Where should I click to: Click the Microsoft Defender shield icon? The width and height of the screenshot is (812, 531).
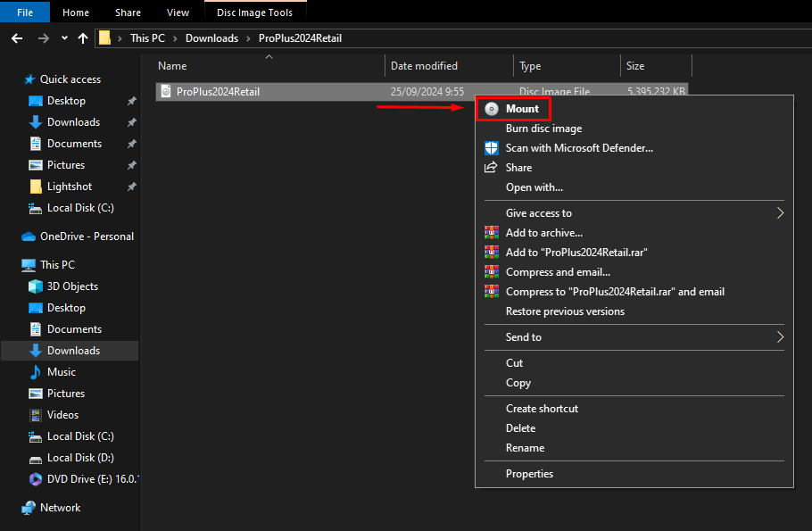pos(491,148)
